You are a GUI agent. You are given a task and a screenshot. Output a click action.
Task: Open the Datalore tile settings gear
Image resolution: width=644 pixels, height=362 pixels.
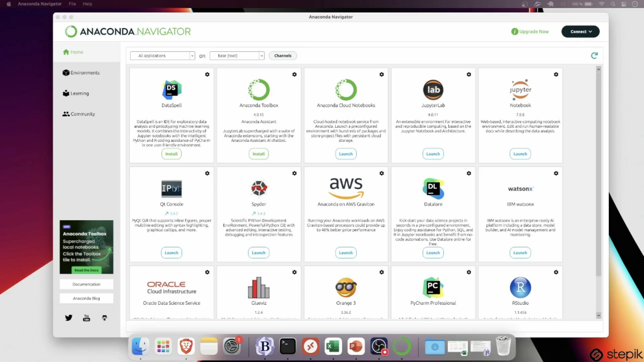(x=469, y=173)
